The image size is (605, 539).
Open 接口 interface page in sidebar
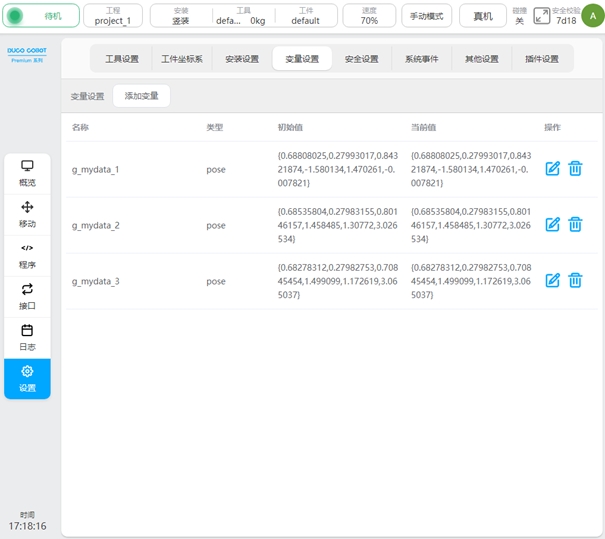point(27,296)
